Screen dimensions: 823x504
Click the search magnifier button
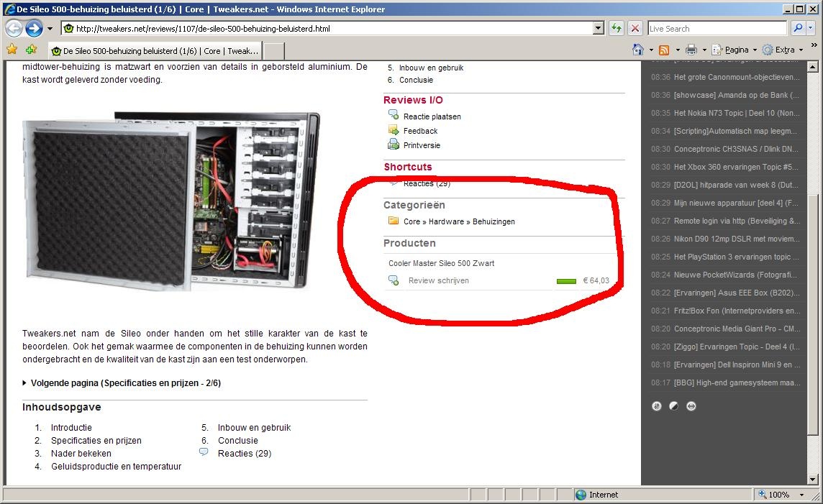[798, 28]
